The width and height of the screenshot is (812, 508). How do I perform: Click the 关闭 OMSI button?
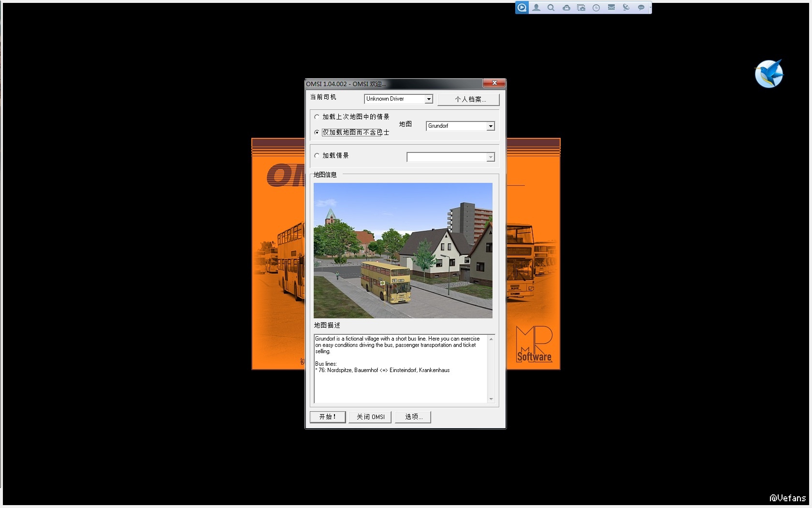(x=371, y=417)
